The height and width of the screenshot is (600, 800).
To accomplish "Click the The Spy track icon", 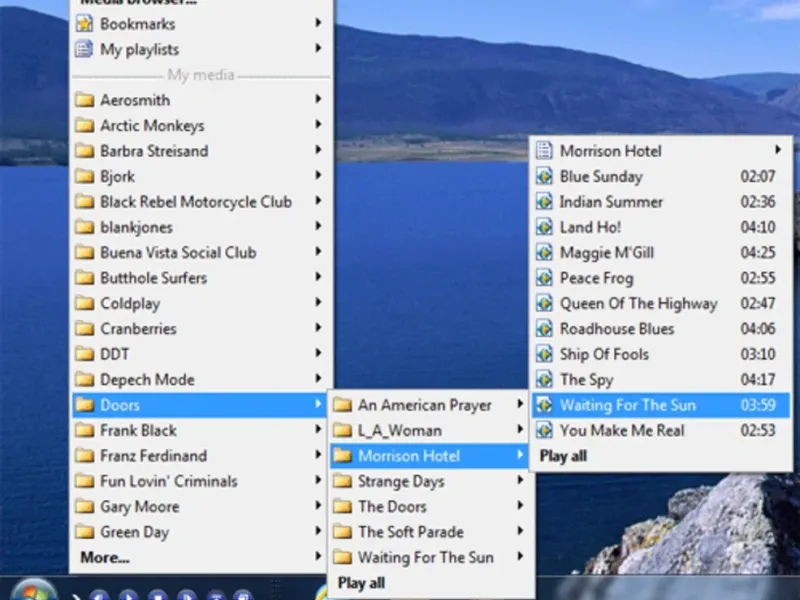I will click(544, 379).
